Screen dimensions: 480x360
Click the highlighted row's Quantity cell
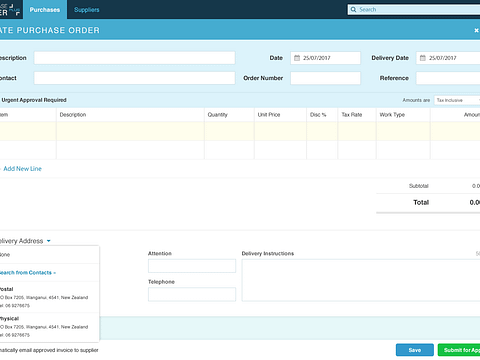click(x=229, y=131)
